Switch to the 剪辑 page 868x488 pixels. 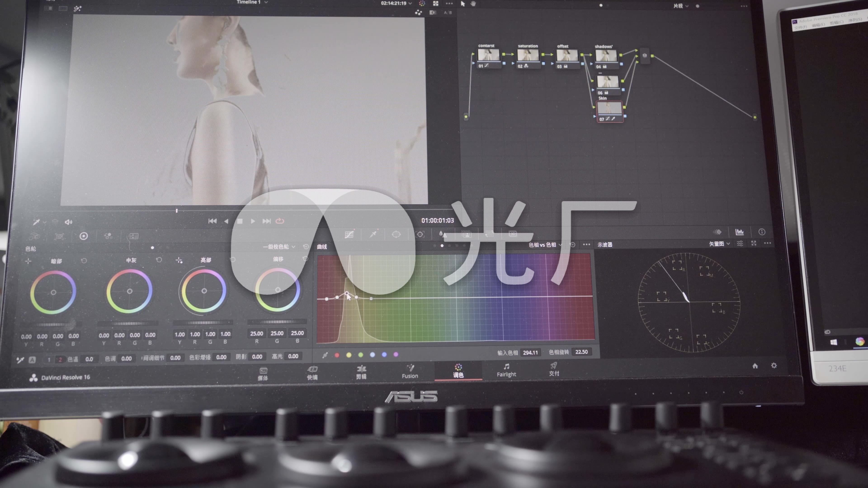click(361, 373)
